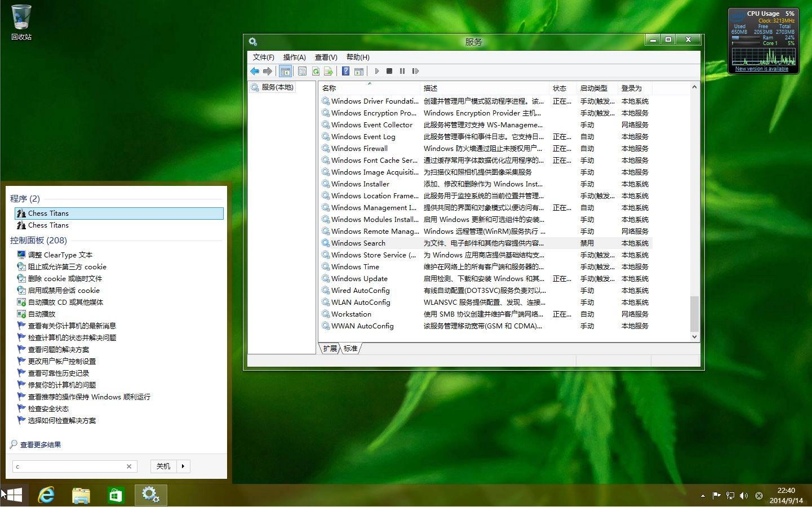812x507 pixels.
Task: Click the Pause service icon
Action: pyautogui.click(x=402, y=71)
